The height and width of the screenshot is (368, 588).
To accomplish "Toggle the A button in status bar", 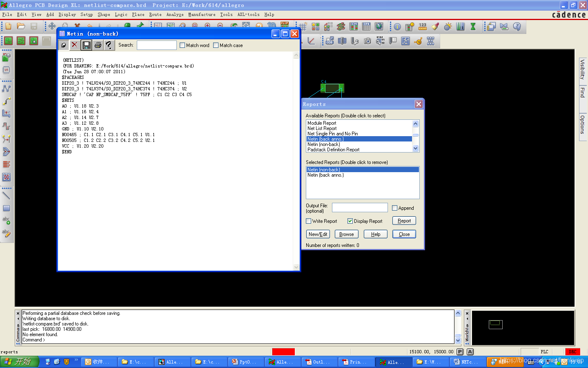I will pyautogui.click(x=470, y=352).
